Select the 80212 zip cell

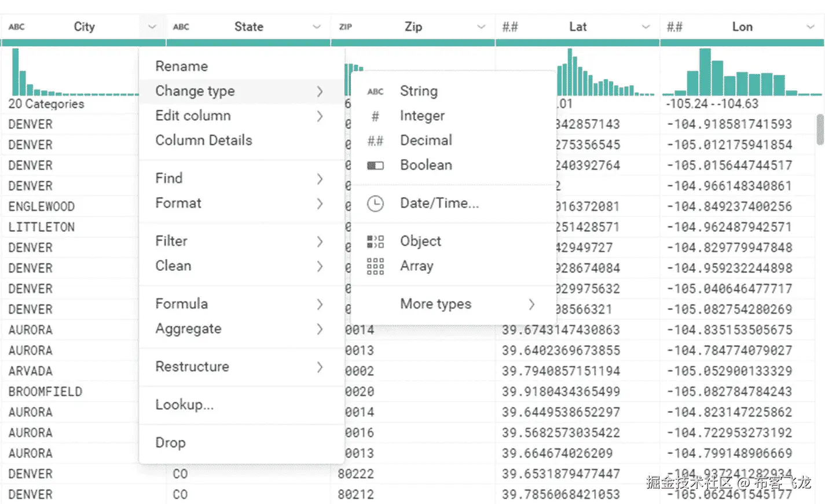(x=356, y=494)
